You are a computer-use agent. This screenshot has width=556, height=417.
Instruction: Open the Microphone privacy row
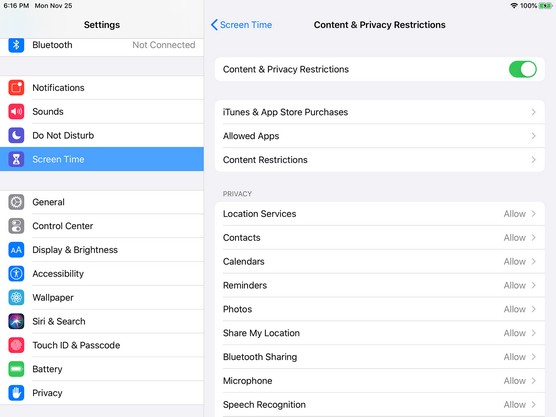click(379, 381)
